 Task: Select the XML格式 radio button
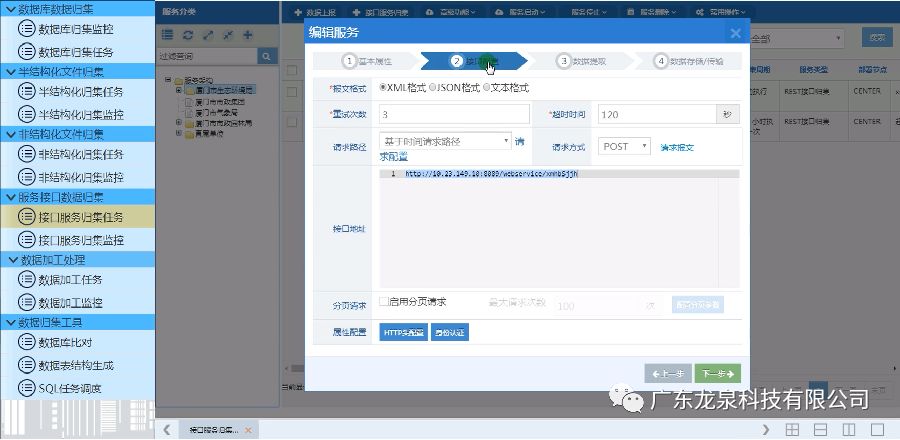pos(382,88)
